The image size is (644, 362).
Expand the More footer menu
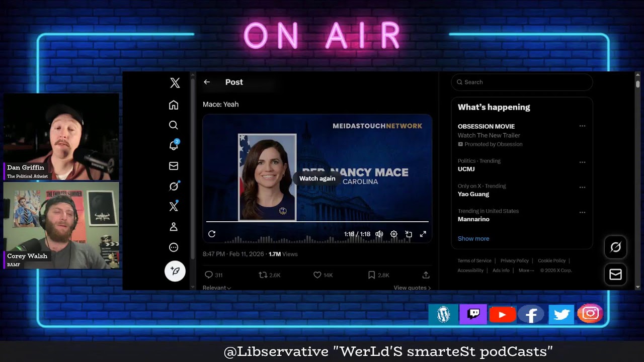coord(526,270)
